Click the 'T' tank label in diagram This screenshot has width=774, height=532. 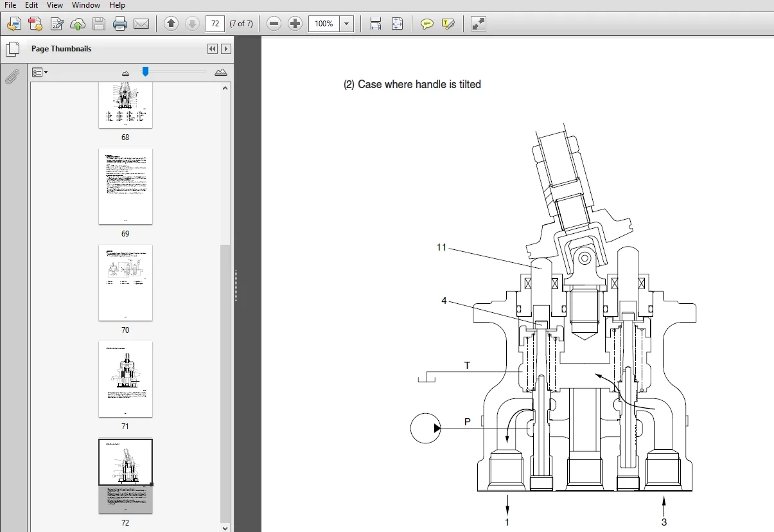tap(467, 366)
